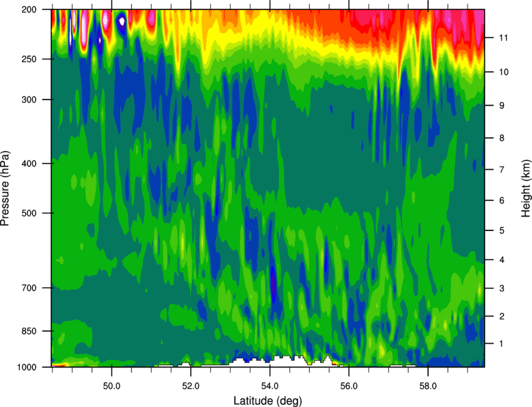Click the 54.0 latitude tick label

[x=270, y=386]
